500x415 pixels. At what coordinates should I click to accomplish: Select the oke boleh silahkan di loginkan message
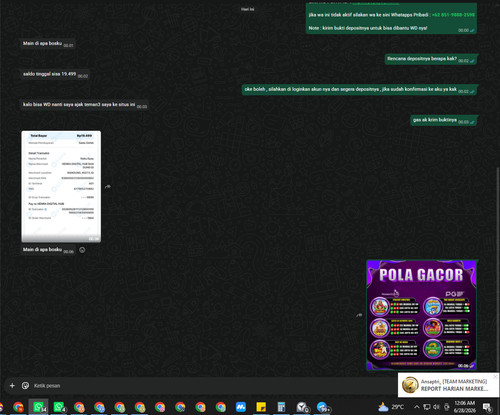(x=360, y=90)
